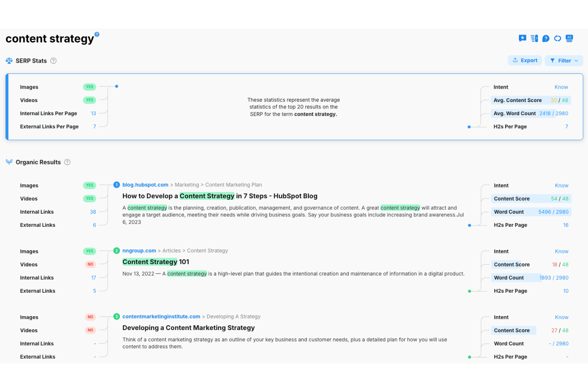Click the Export button
The image size is (588, 392).
(x=525, y=60)
